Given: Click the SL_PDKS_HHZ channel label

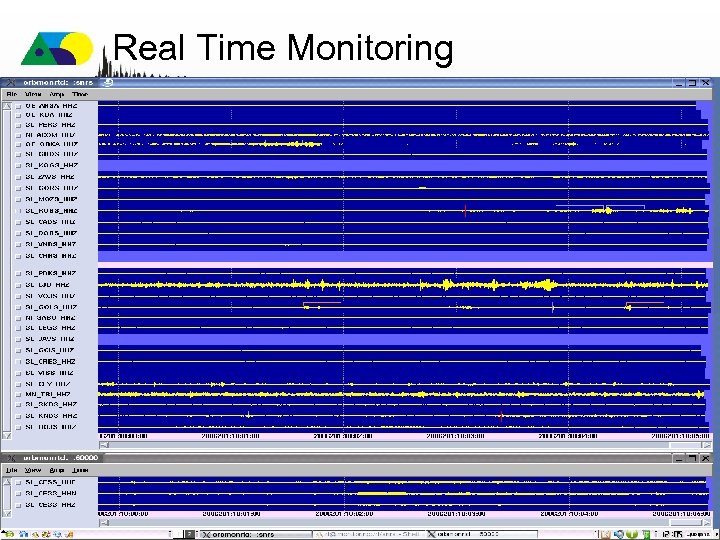Looking at the screenshot, I should coord(51,273).
